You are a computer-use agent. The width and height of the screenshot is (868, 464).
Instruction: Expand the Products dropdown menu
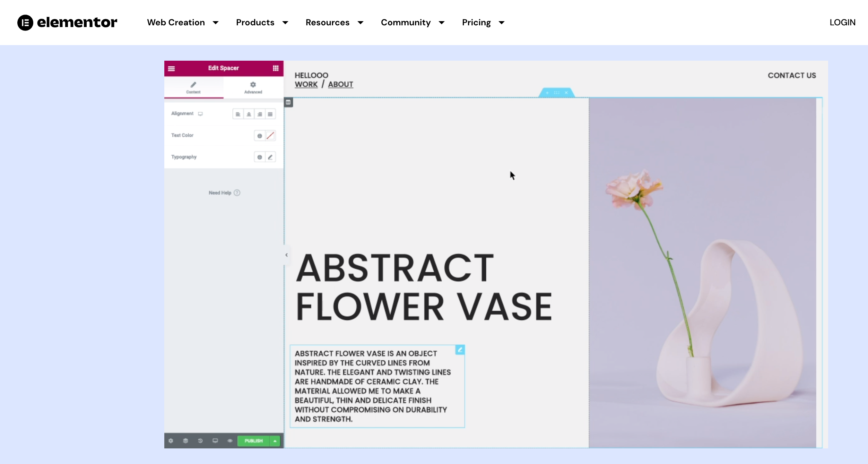tap(262, 23)
